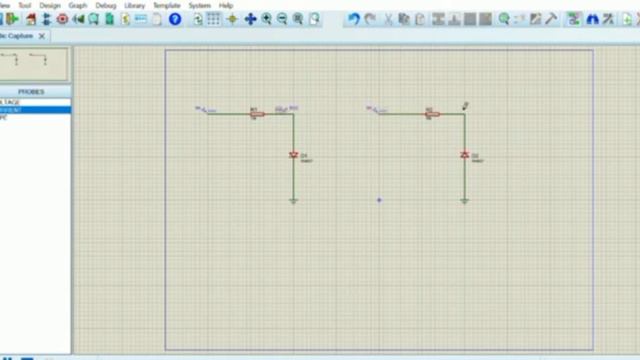
Task: Redo the last undone change
Action: click(370, 19)
